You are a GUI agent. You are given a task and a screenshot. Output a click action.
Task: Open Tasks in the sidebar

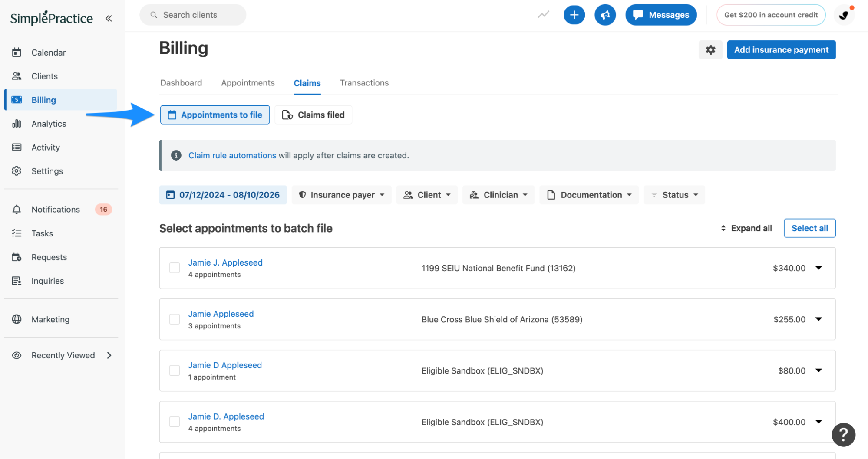click(x=61, y=233)
